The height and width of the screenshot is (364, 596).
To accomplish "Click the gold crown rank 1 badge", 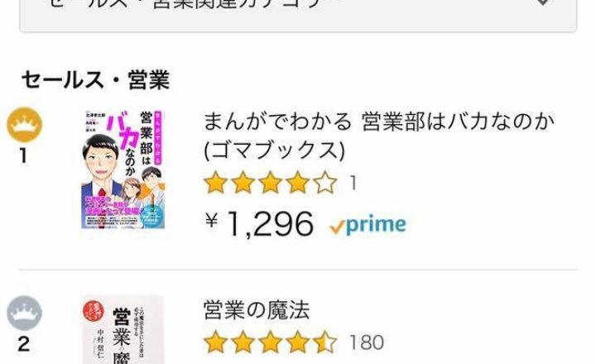I will click(25, 125).
